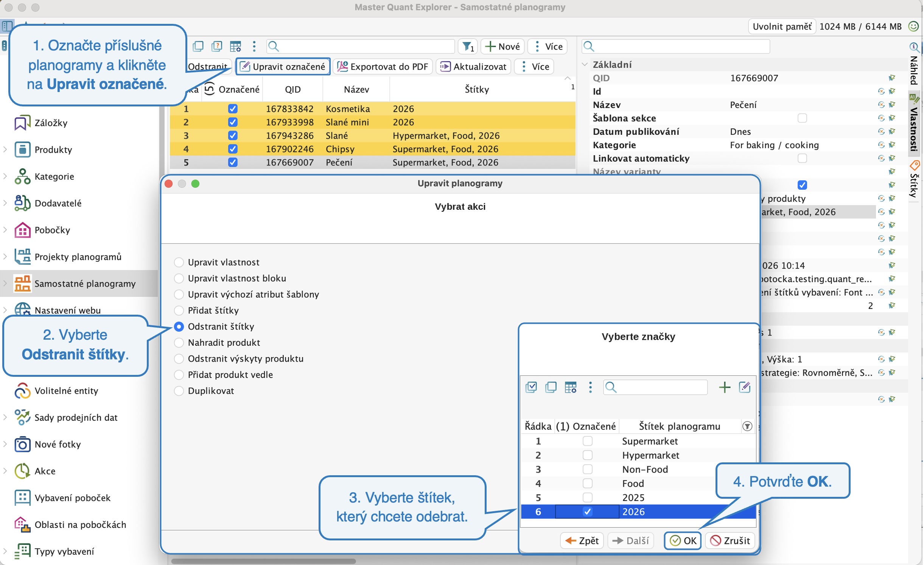The width and height of the screenshot is (924, 565).
Task: Click the search field in the properties panel
Action: click(x=675, y=47)
